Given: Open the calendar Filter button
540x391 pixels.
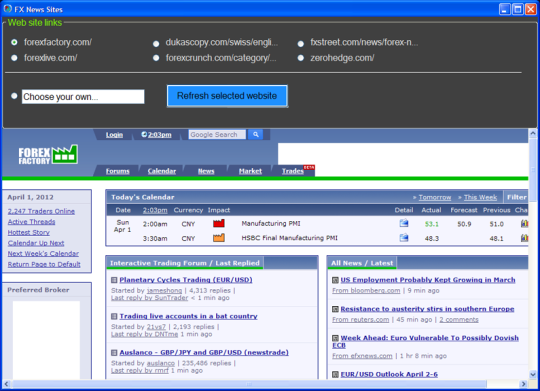Looking at the screenshot, I should pyautogui.click(x=516, y=197).
